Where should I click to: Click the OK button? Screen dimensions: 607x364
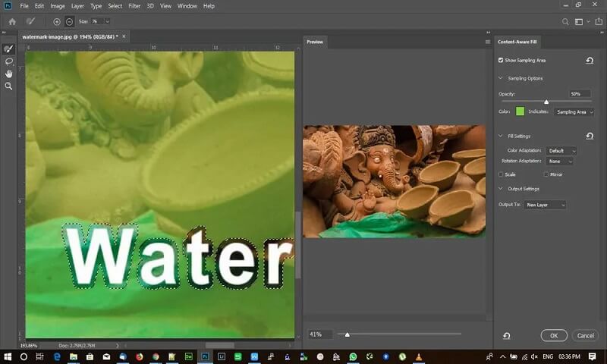coord(554,335)
